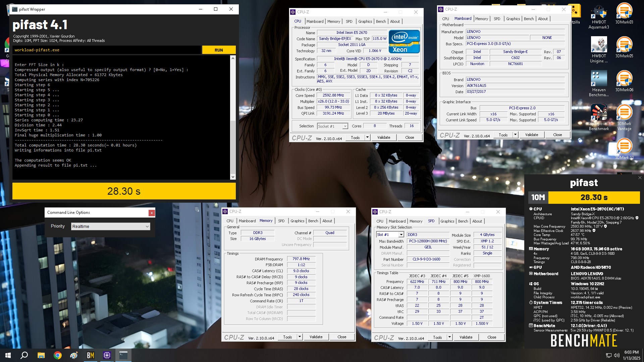Click BIOS Version A0KT61AUS field
The height and width of the screenshot is (362, 644).
[515, 85]
